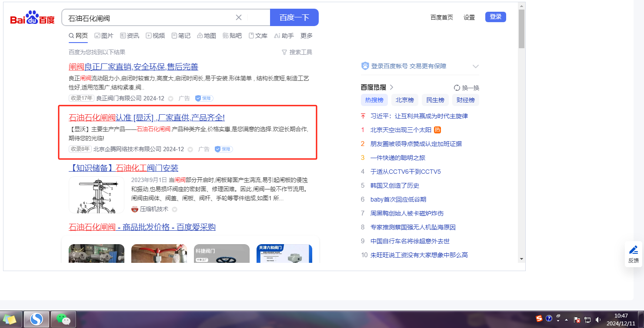Open 搜索工具 filter options

click(x=297, y=52)
